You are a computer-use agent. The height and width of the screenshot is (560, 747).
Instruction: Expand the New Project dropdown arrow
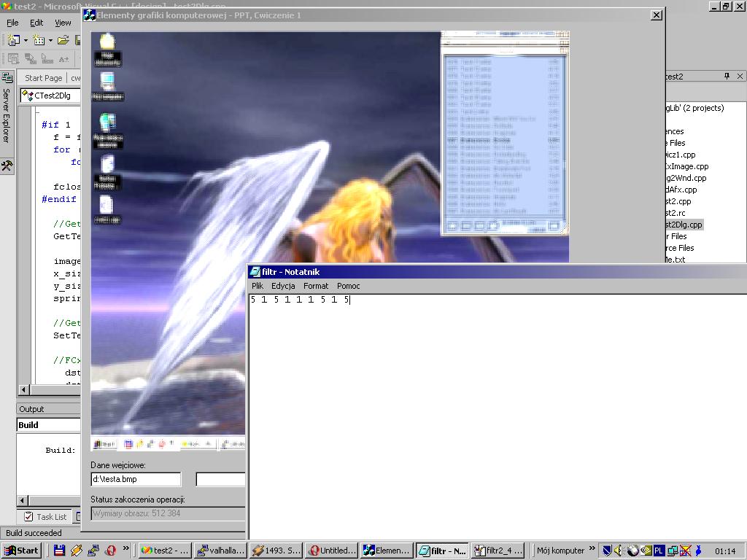tap(26, 41)
